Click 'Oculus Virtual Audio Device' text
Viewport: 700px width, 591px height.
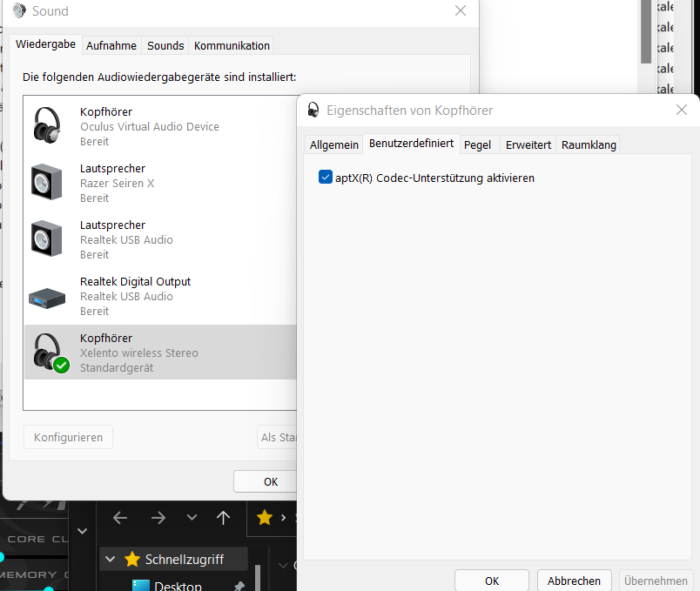[150, 127]
